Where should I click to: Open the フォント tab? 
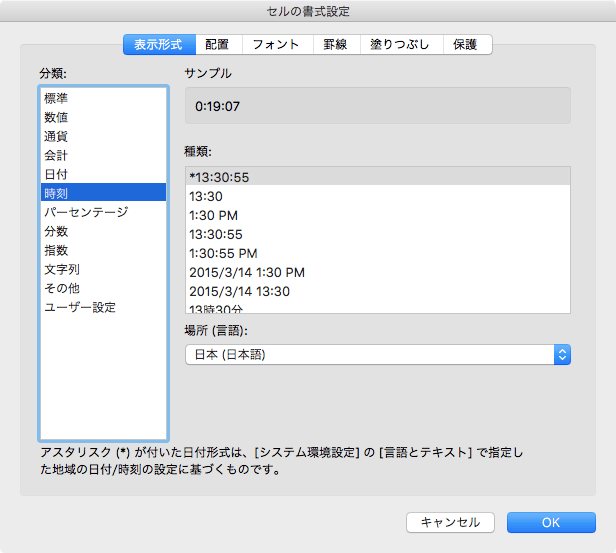(x=276, y=45)
